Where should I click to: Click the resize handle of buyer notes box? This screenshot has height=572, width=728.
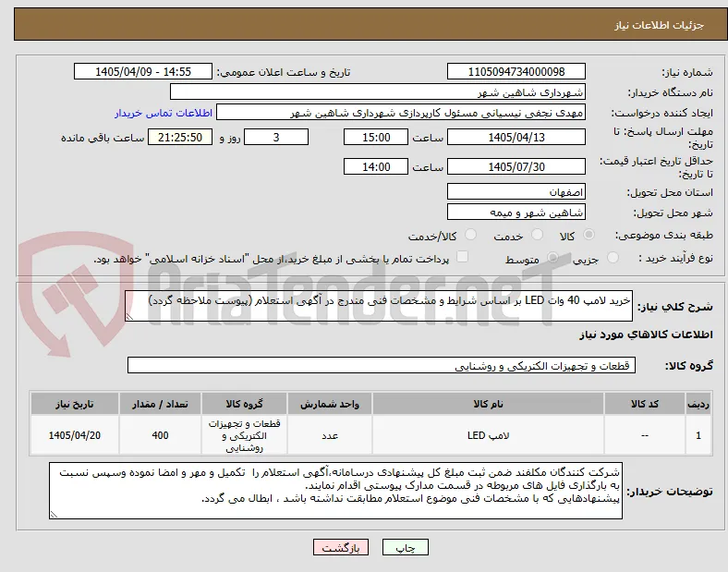(54, 515)
